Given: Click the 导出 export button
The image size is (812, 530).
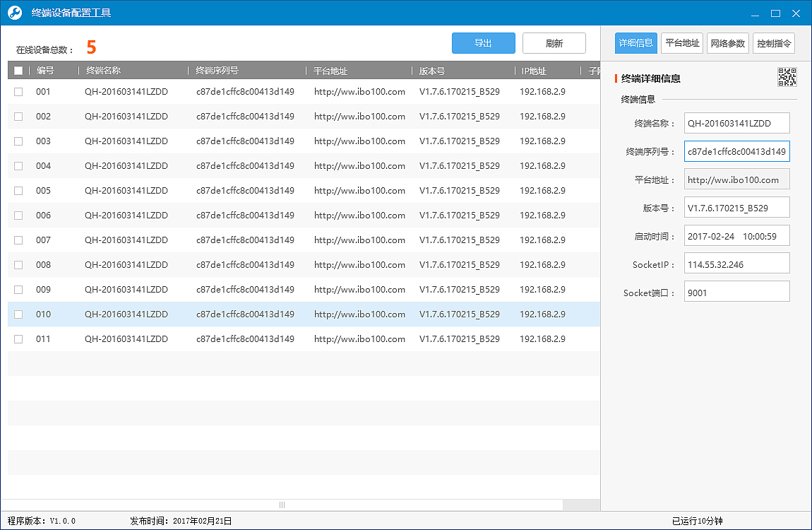Looking at the screenshot, I should click(483, 43).
